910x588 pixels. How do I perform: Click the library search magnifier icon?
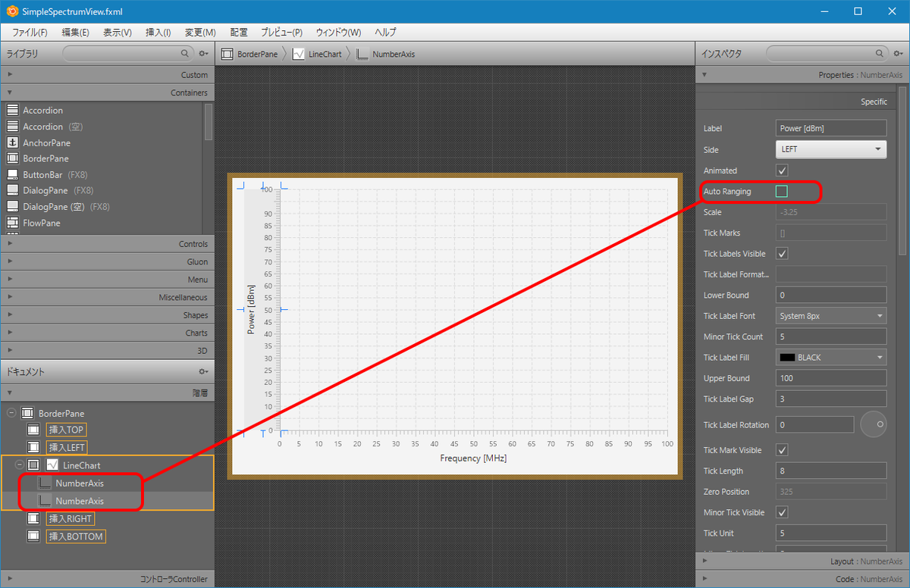[185, 54]
